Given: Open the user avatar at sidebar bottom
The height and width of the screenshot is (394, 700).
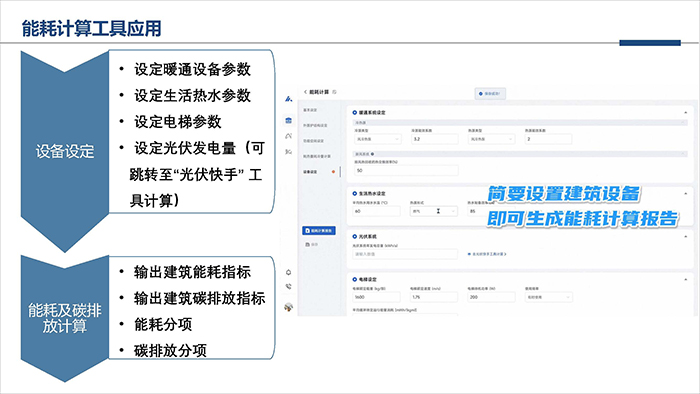Looking at the screenshot, I should [288, 307].
